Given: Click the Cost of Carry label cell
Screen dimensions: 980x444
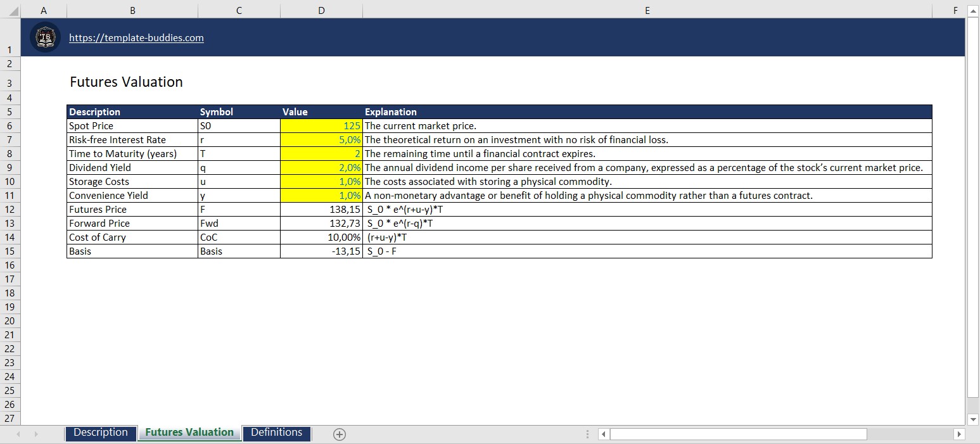Looking at the screenshot, I should coord(132,238).
